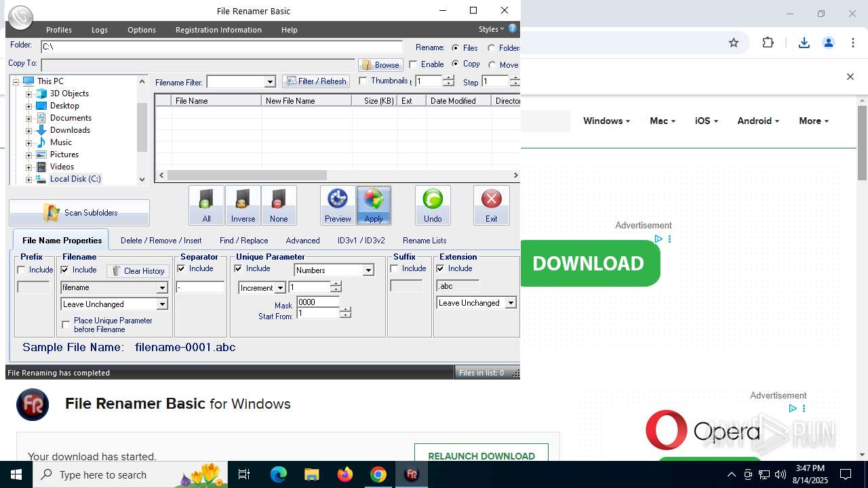Screen dimensions: 868x488
Task: Exit File Renamer Basic
Action: pyautogui.click(x=491, y=205)
